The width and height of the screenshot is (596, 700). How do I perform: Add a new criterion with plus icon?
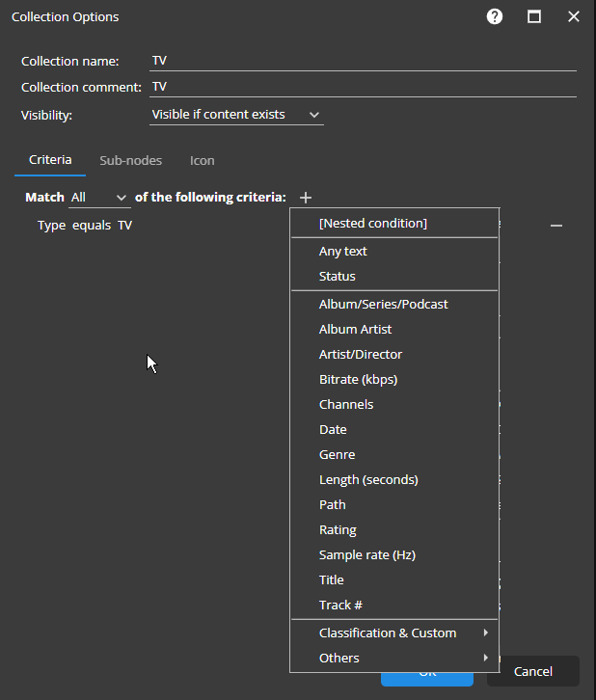[x=306, y=198]
